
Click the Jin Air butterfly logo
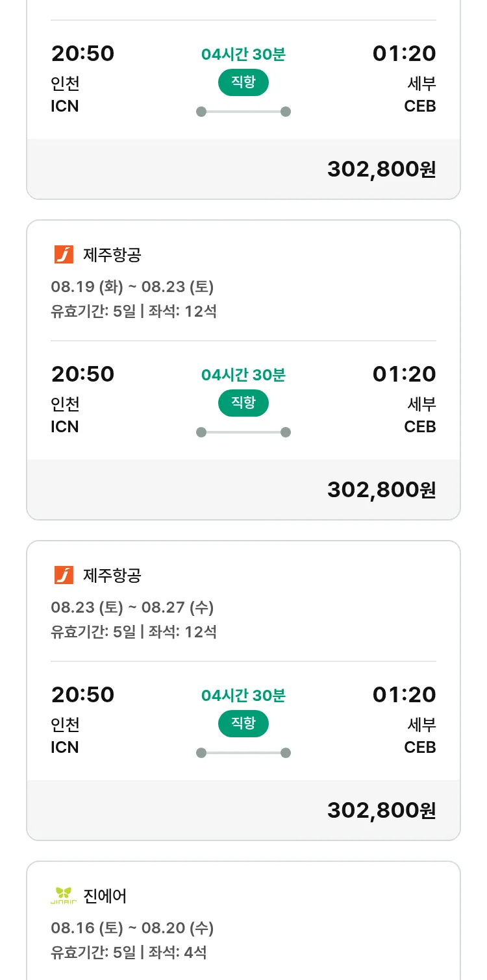[64, 896]
